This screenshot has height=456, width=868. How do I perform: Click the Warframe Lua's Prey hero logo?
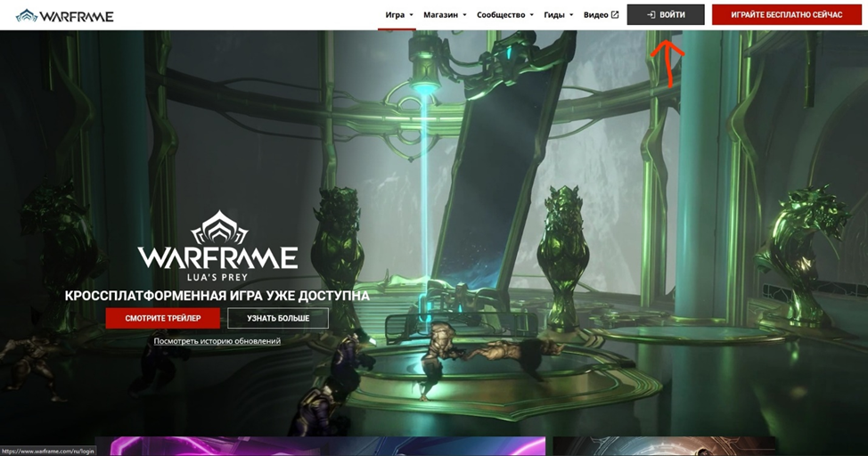217,246
